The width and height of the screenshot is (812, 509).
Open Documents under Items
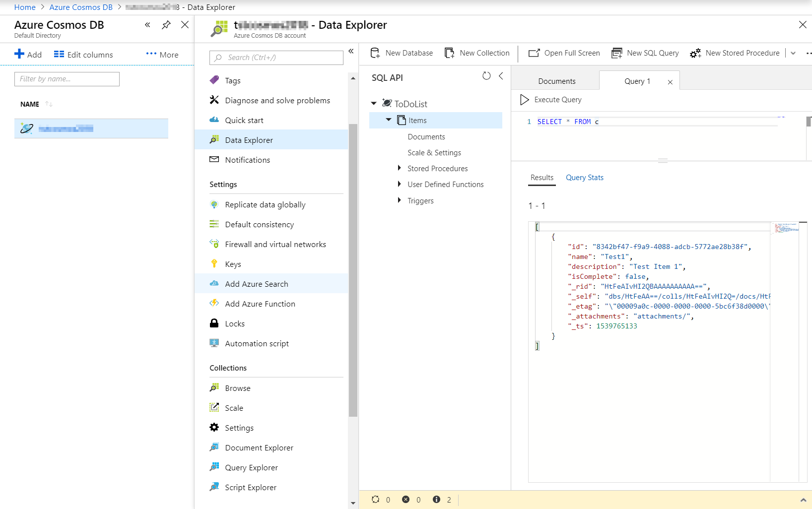pos(426,136)
